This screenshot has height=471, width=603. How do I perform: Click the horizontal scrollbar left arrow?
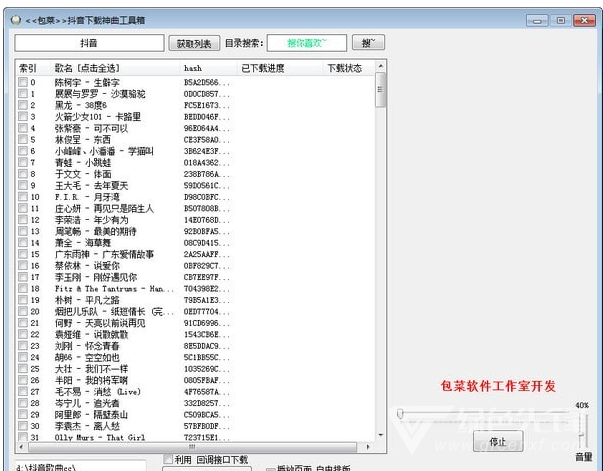tap(21, 447)
